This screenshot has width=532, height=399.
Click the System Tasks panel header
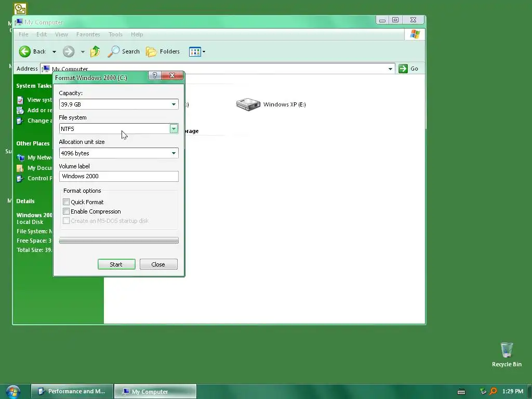(x=34, y=86)
